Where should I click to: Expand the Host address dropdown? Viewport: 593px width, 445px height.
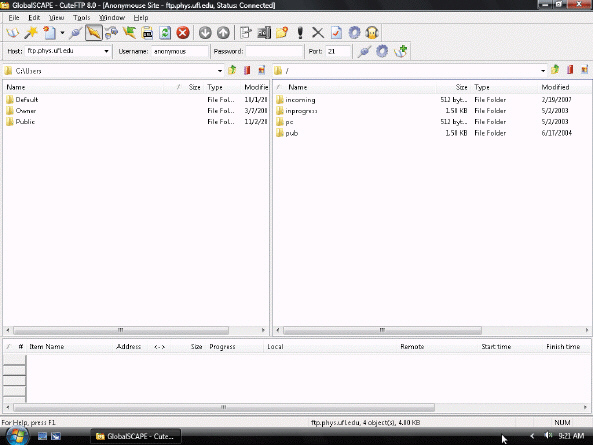[x=106, y=51]
